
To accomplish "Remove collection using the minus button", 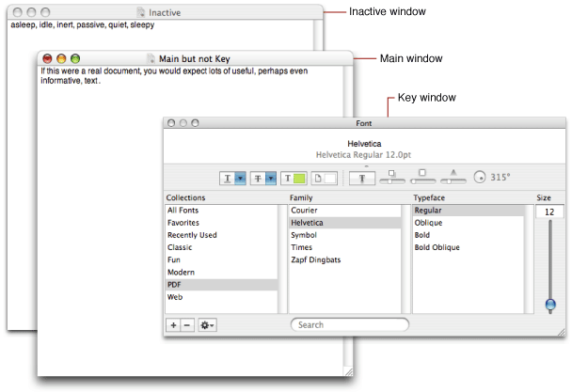I will pos(186,324).
